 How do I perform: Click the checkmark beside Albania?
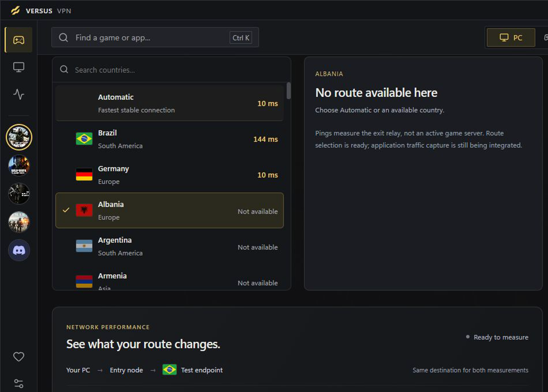point(66,210)
